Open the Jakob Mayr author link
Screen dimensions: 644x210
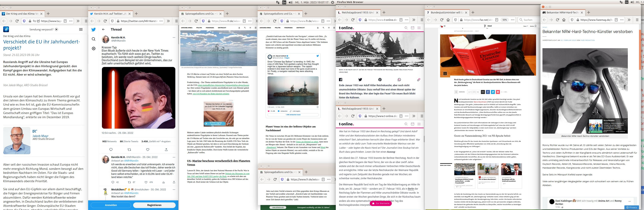(x=40, y=136)
